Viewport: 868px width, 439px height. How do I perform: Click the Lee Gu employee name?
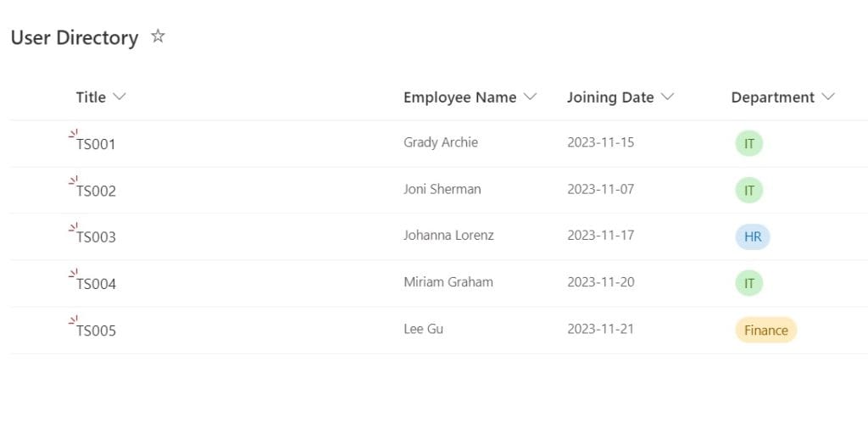click(424, 329)
